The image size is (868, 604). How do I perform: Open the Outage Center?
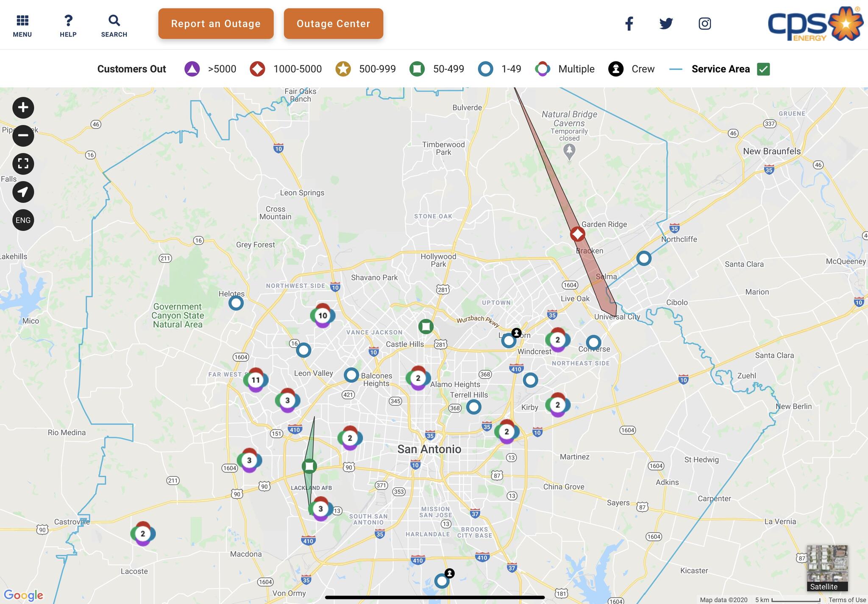click(334, 24)
